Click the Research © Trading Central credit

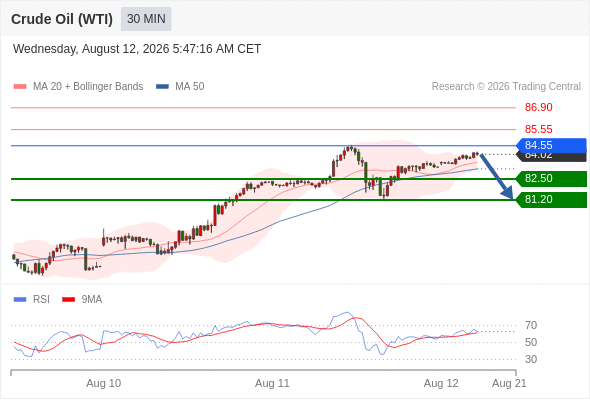(x=506, y=87)
